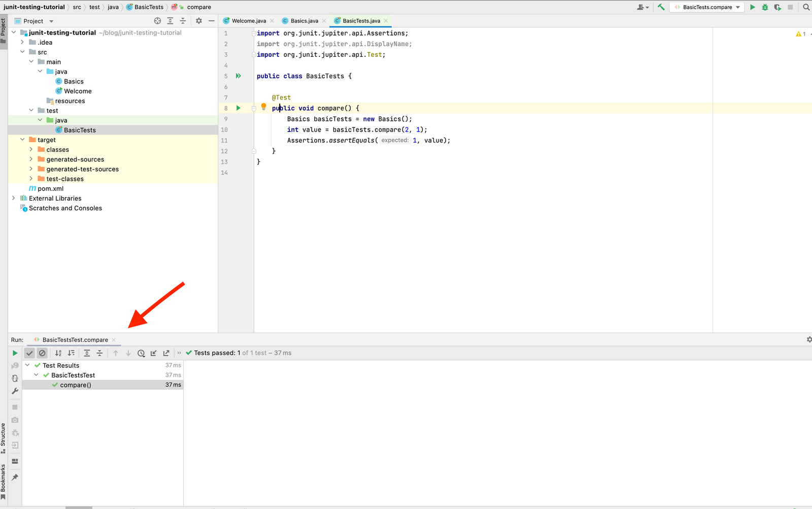
Task: Run compare test from line 8 gutter
Action: point(238,108)
